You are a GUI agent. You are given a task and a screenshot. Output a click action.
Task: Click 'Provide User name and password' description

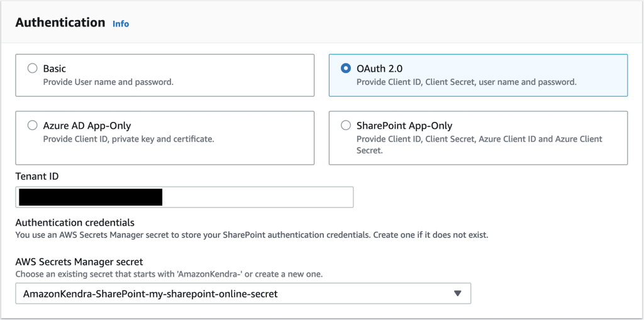pos(108,82)
